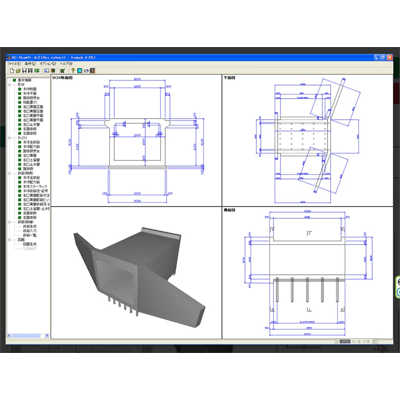Collapse the かぶり tree node
400x400 pixels.
pos(9,137)
